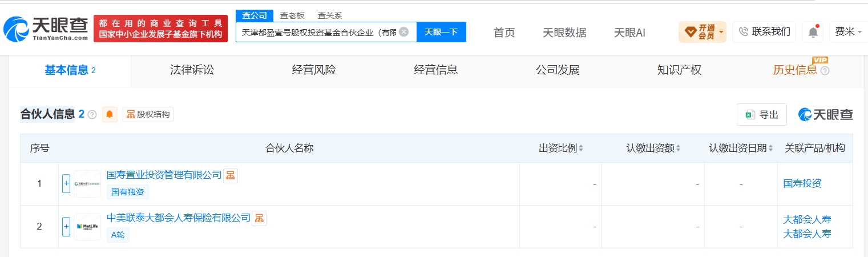Click help icon beside 合伙人信息 heading
This screenshot has width=868, height=257.
[x=92, y=115]
